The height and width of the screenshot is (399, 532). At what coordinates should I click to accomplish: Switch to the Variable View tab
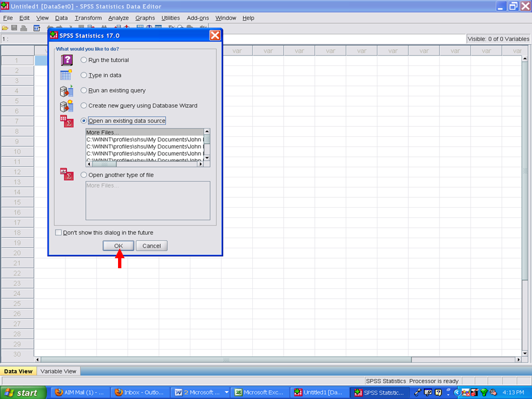pyautogui.click(x=58, y=371)
